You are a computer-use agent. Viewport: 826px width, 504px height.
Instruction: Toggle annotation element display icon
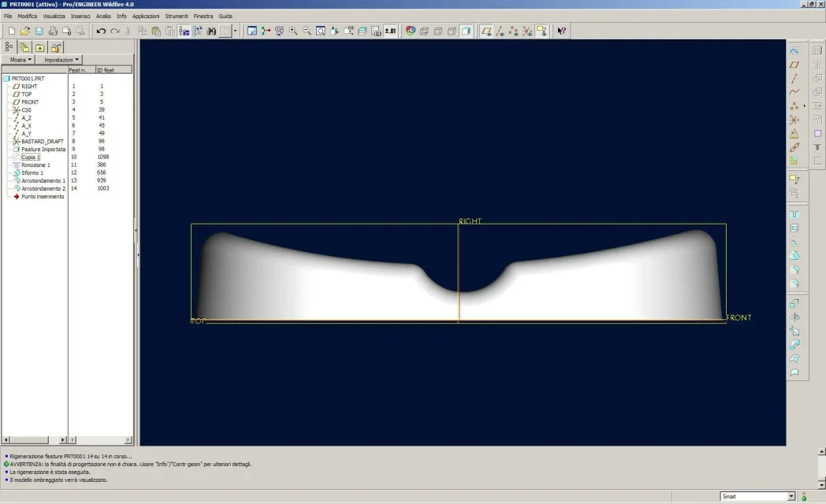pos(541,31)
